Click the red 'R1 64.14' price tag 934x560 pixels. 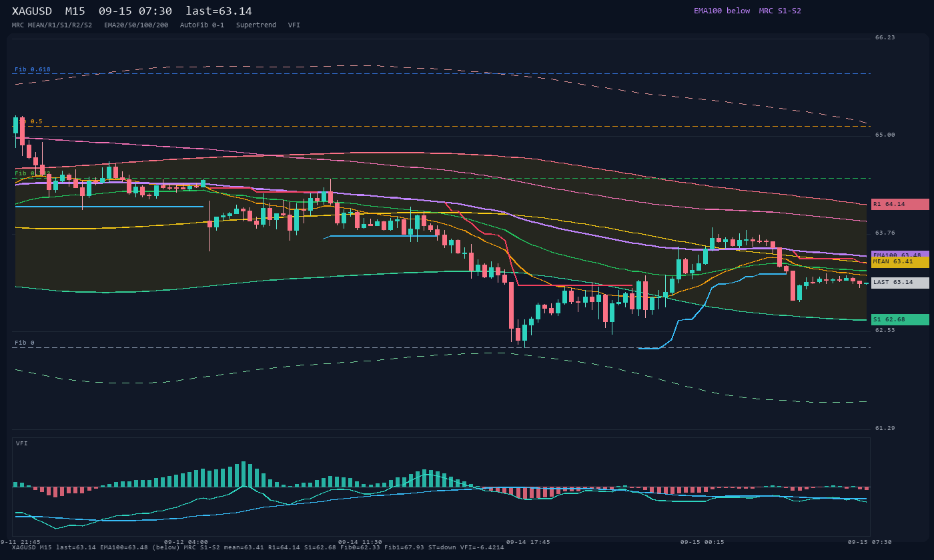tap(900, 204)
